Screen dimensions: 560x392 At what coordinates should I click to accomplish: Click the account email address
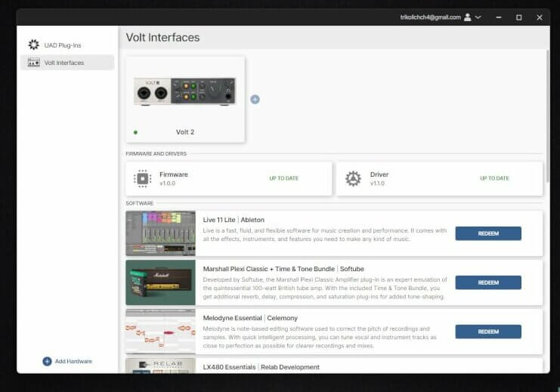430,17
